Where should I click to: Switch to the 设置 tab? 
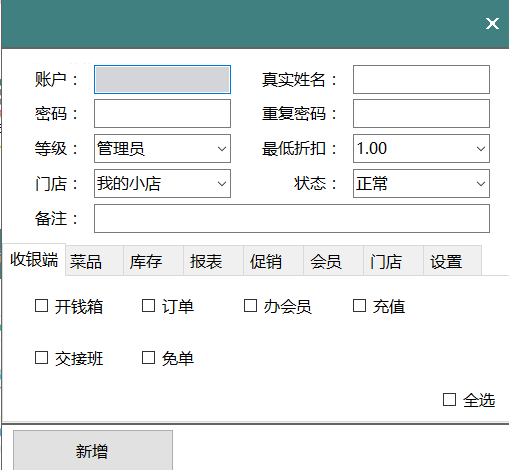tap(452, 261)
